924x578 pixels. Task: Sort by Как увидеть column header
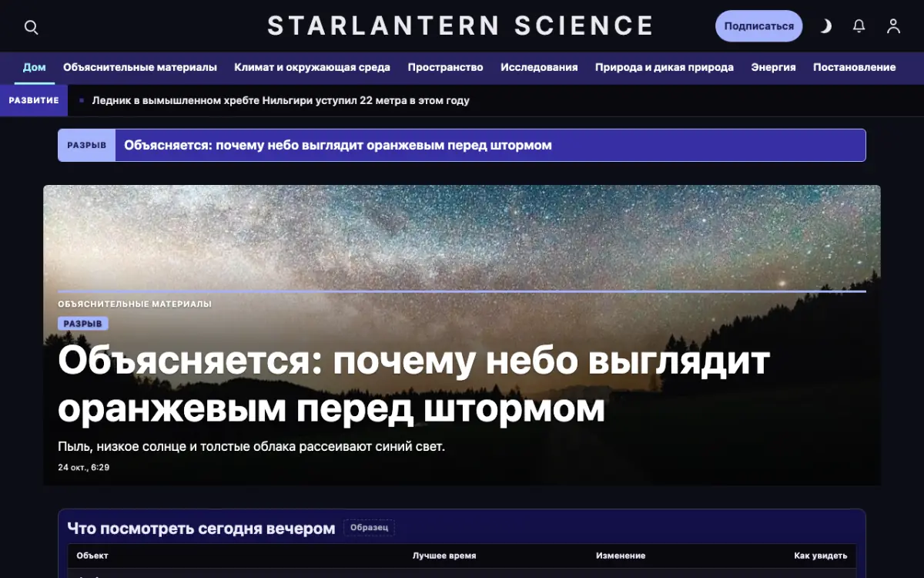click(821, 556)
